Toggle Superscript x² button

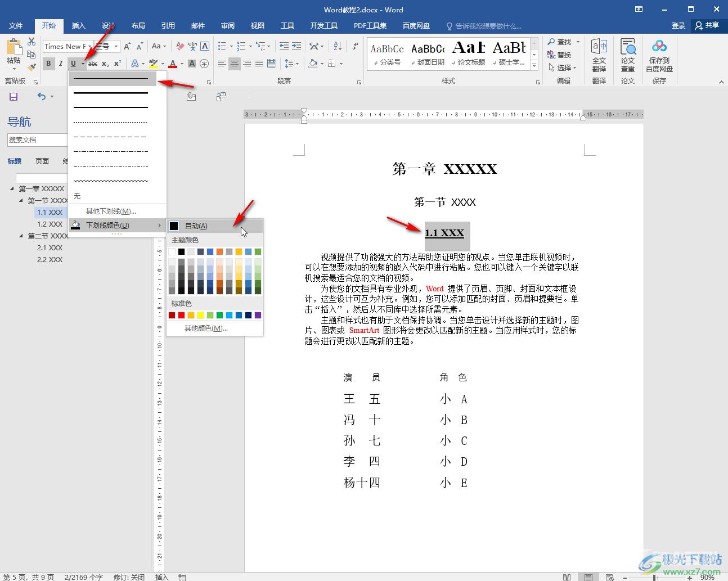118,64
